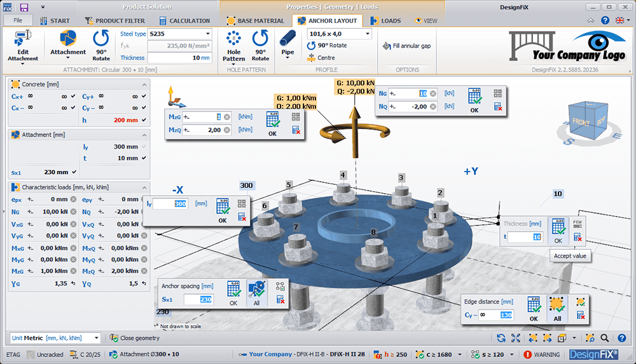Click the Fill annular gap option

coord(406,46)
